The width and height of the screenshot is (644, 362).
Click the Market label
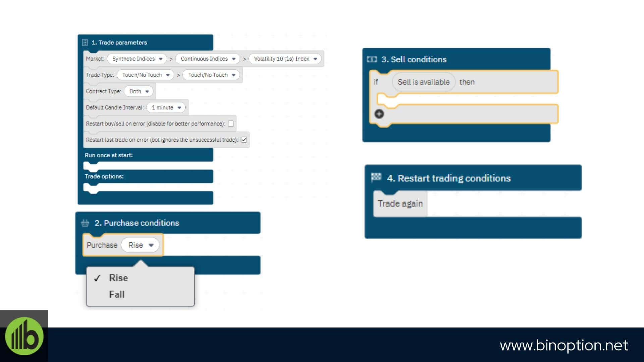[x=95, y=59]
